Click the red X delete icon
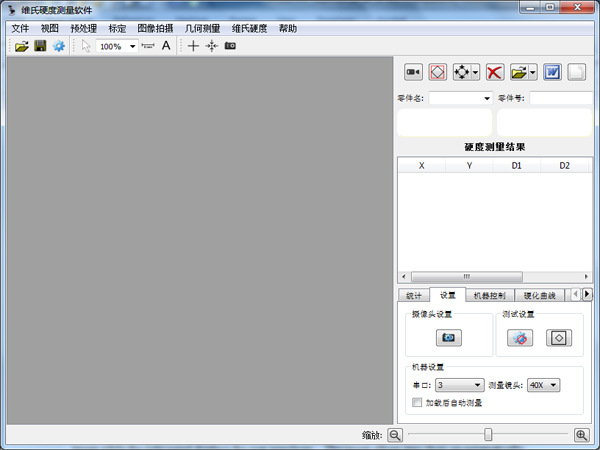600x450 pixels. click(494, 72)
